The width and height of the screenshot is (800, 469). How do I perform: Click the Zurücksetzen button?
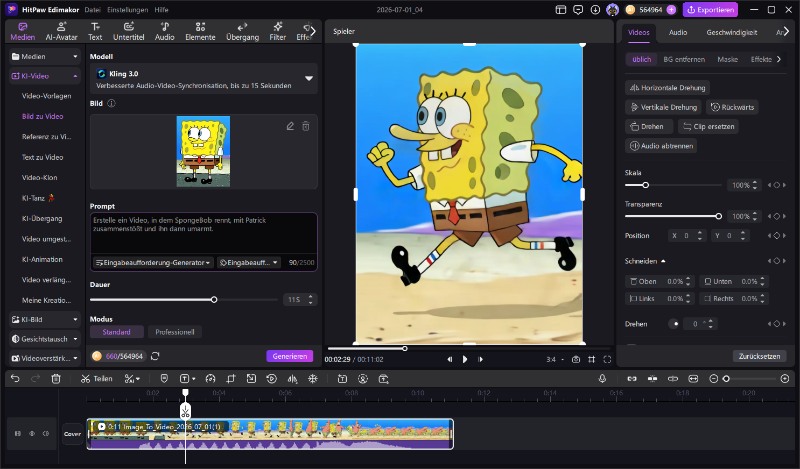(759, 356)
